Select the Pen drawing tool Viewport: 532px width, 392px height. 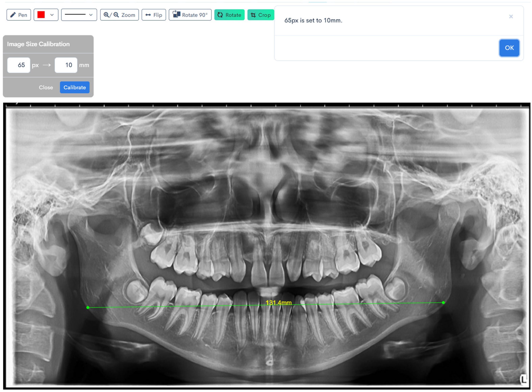[x=19, y=15]
